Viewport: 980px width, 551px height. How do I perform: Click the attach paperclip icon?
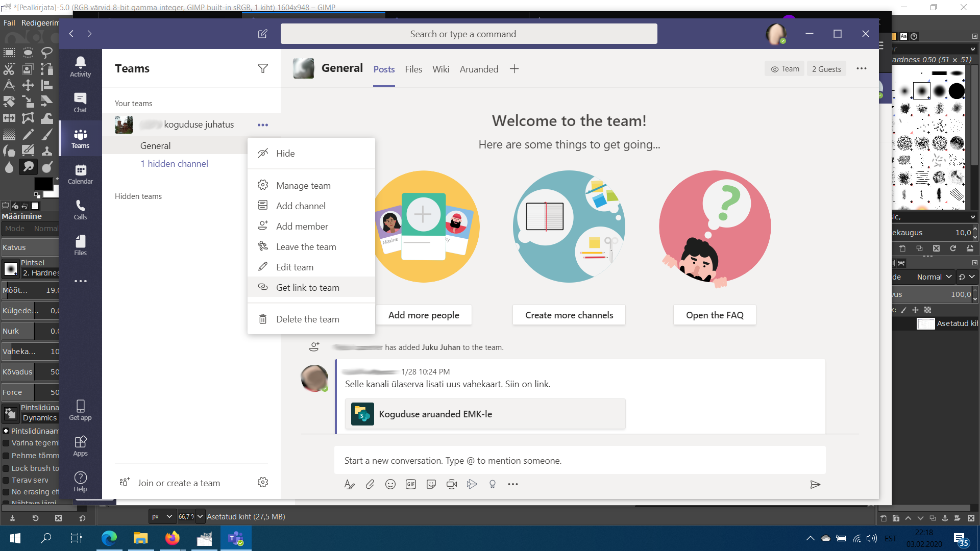click(x=370, y=484)
